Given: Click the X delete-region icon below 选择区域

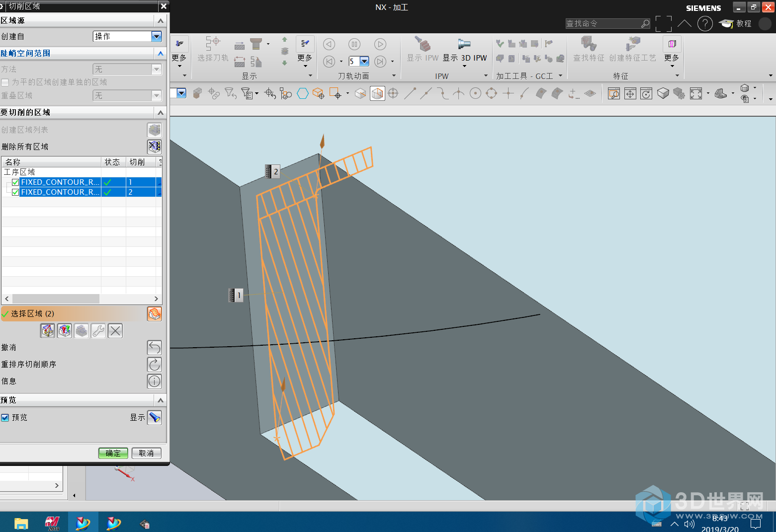Looking at the screenshot, I should [x=115, y=331].
